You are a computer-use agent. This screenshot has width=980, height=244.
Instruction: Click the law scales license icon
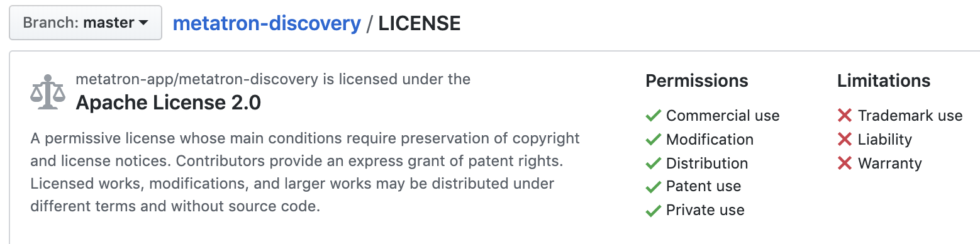(48, 92)
